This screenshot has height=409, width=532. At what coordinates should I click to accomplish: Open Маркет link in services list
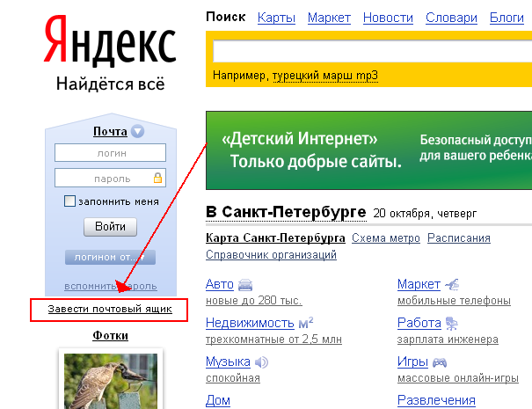tap(419, 284)
